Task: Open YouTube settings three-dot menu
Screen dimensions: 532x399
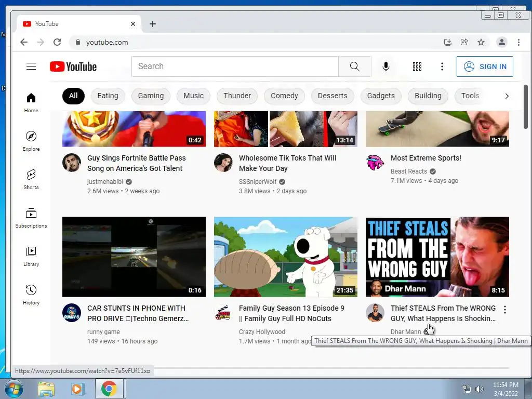Action: coord(442,66)
